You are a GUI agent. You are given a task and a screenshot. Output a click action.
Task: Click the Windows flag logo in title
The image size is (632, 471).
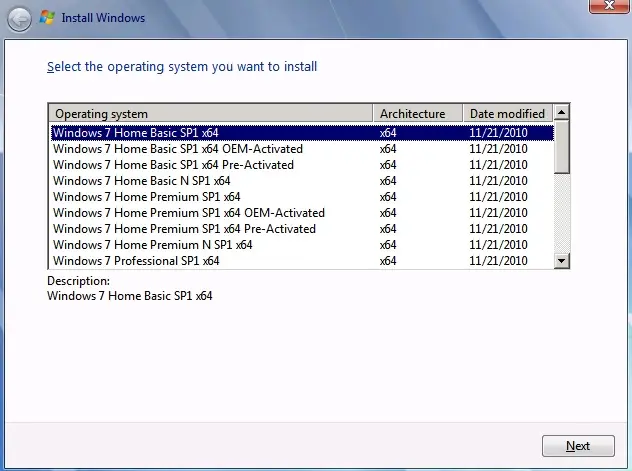point(47,17)
